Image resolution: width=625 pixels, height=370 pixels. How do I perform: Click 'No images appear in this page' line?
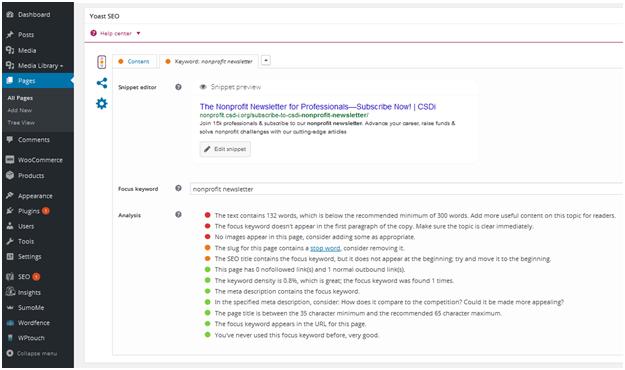[x=315, y=237]
